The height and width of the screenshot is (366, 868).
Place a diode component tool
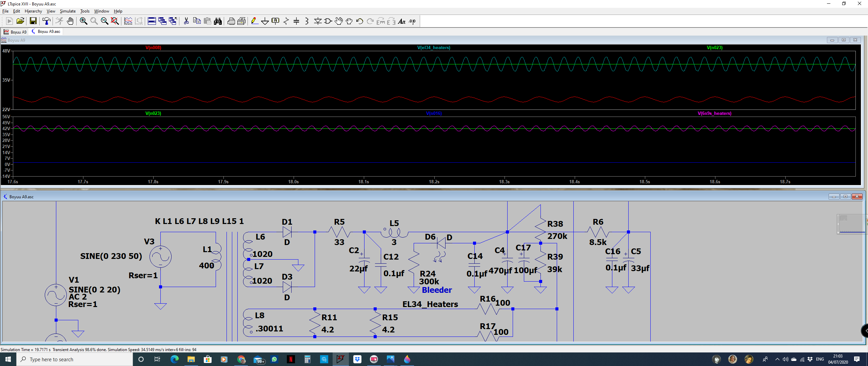(x=318, y=21)
